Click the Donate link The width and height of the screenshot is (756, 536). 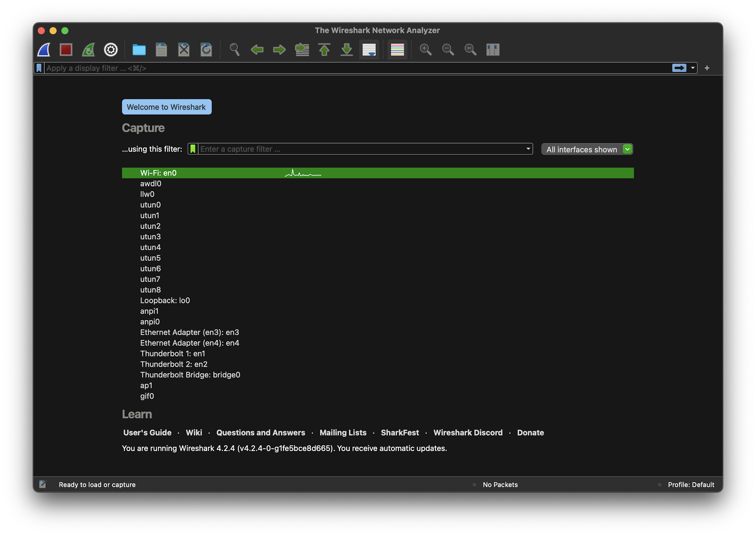(x=530, y=433)
